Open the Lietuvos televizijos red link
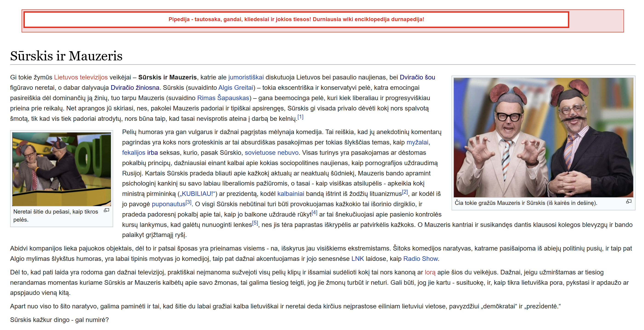The width and height of the screenshot is (644, 330). pyautogui.click(x=81, y=77)
